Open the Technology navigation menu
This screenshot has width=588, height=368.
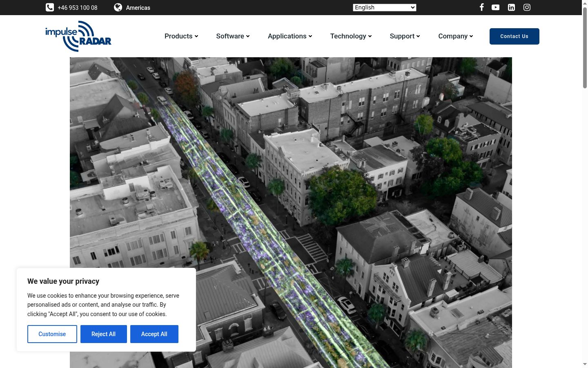pyautogui.click(x=348, y=36)
